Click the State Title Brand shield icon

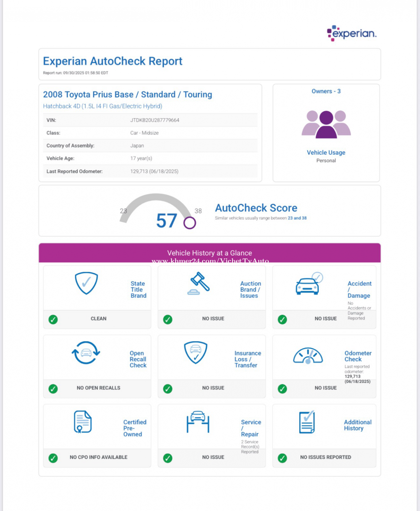tap(86, 283)
